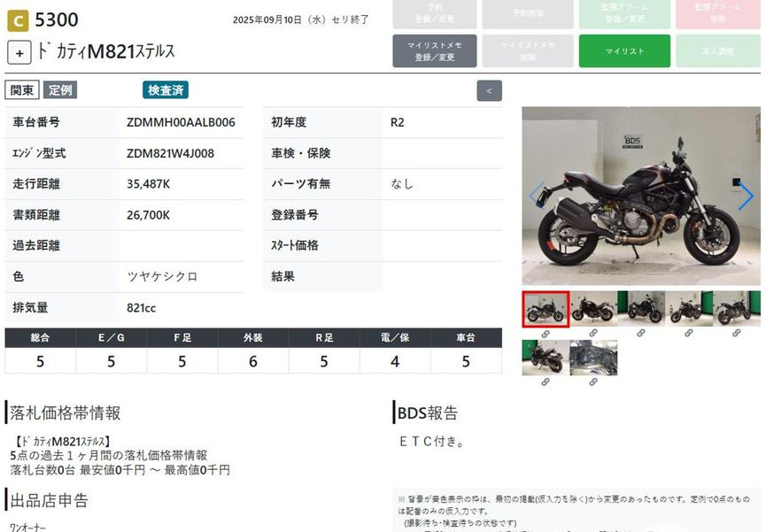774x532 pixels.
Task: Show next photo with right arrow
Action: (746, 197)
